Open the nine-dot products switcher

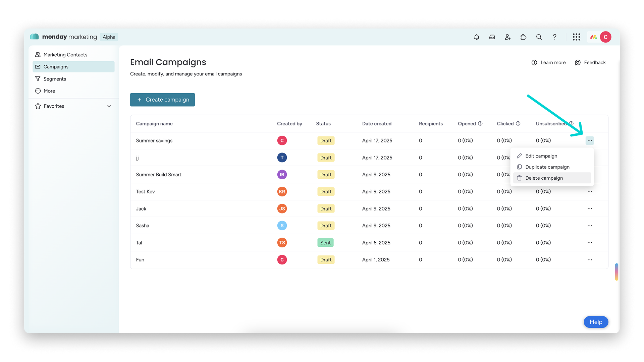coord(577,37)
